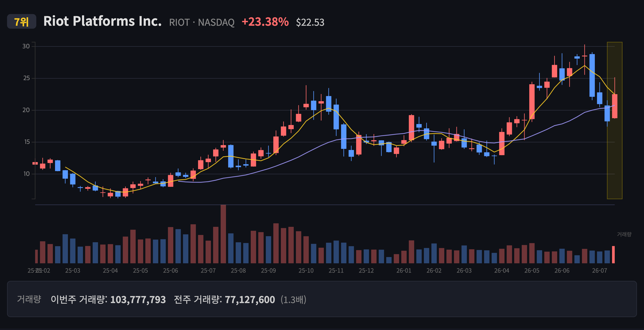Click the 26-02 date label
644x330 pixels.
coord(434,271)
